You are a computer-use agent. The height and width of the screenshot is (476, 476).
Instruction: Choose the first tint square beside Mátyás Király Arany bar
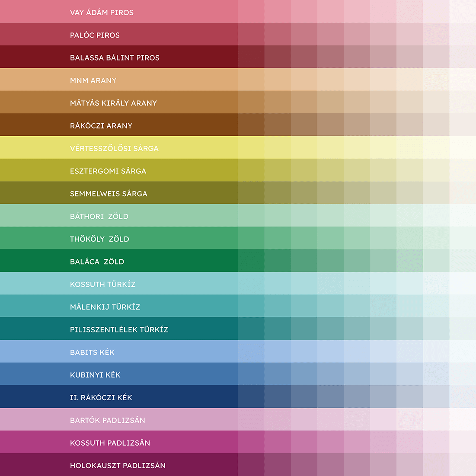coord(251,102)
